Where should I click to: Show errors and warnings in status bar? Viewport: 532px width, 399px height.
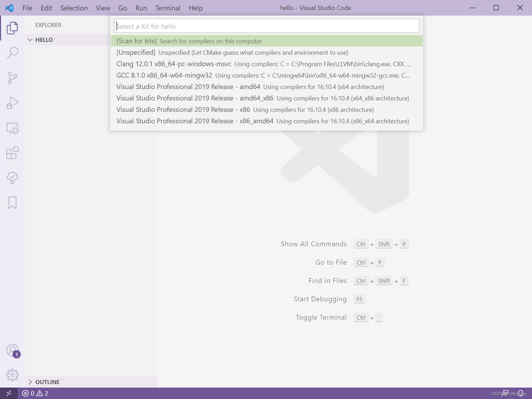[x=35, y=393]
